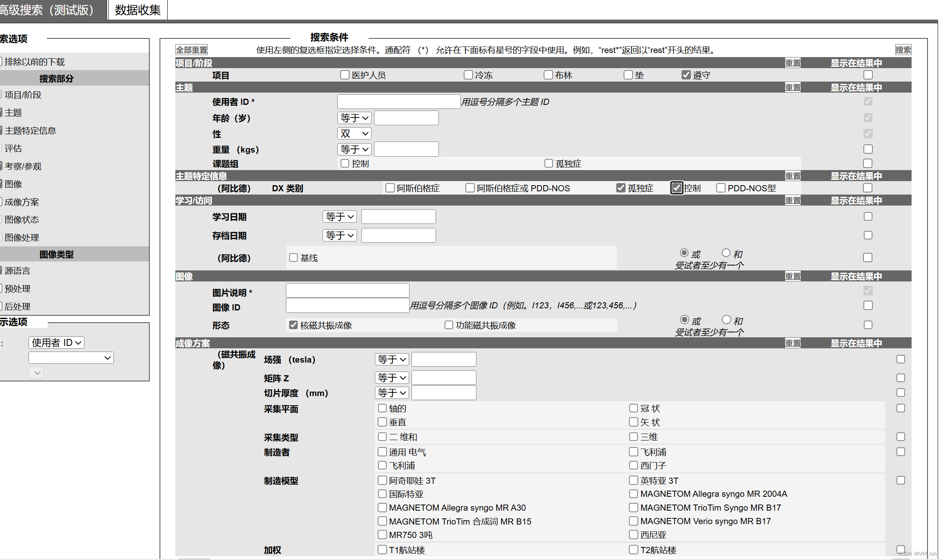Click the 年龄 value field
Image resolution: width=943 pixels, height=560 pixels.
tap(406, 118)
